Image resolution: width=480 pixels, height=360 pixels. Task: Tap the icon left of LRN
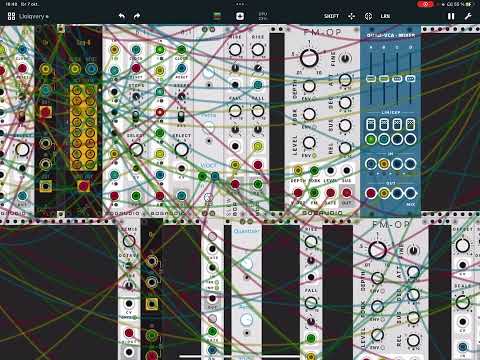[x=368, y=16]
